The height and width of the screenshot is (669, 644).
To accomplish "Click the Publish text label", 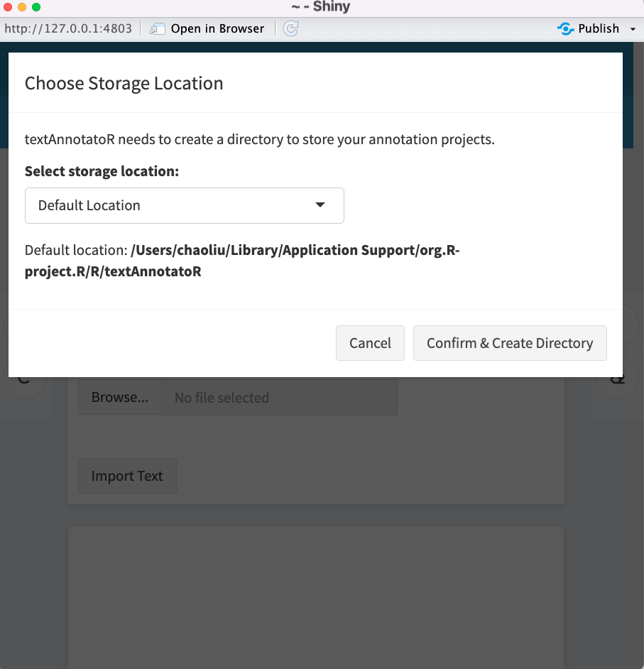I will click(x=599, y=28).
